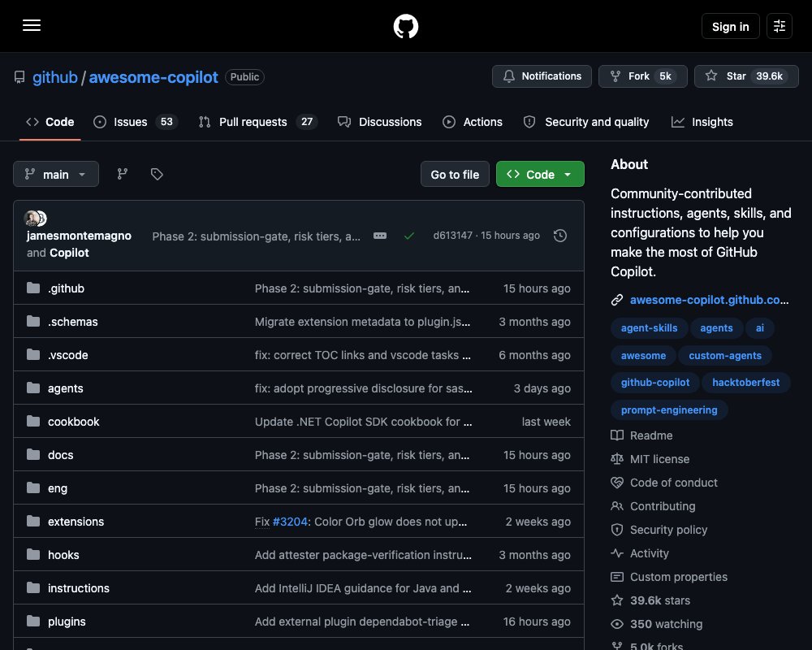The height and width of the screenshot is (650, 812).
Task: Select the agents topic tag
Action: point(716,328)
